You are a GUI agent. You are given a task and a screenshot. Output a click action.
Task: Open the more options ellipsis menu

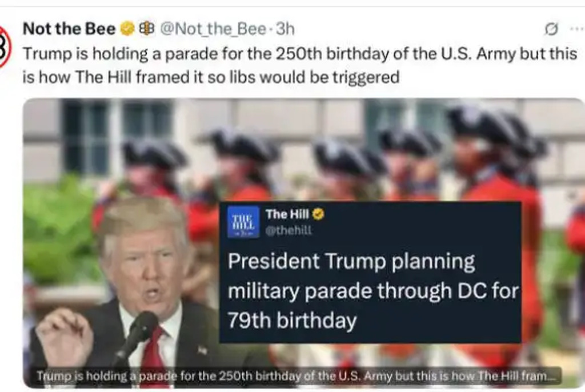578,29
